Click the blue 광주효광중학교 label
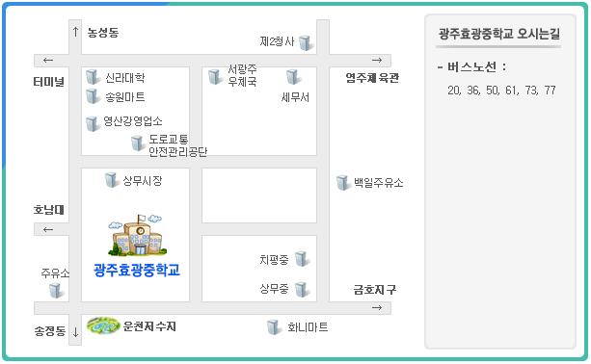The width and height of the screenshot is (591, 364). 137,270
